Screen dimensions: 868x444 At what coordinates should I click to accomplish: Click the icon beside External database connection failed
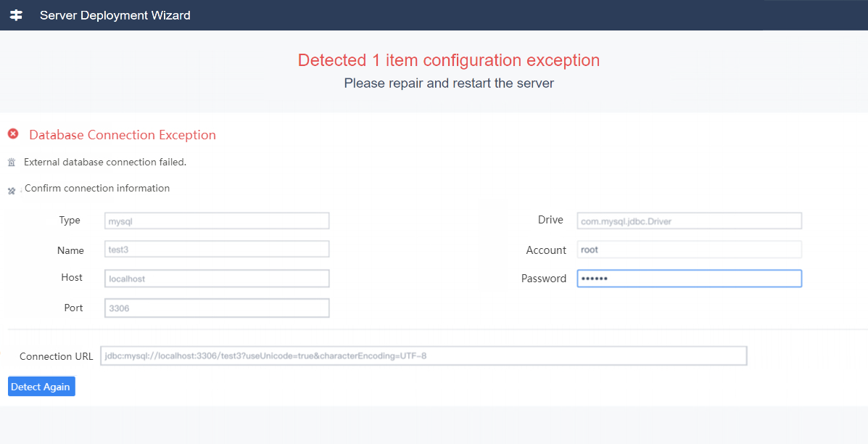click(x=12, y=163)
